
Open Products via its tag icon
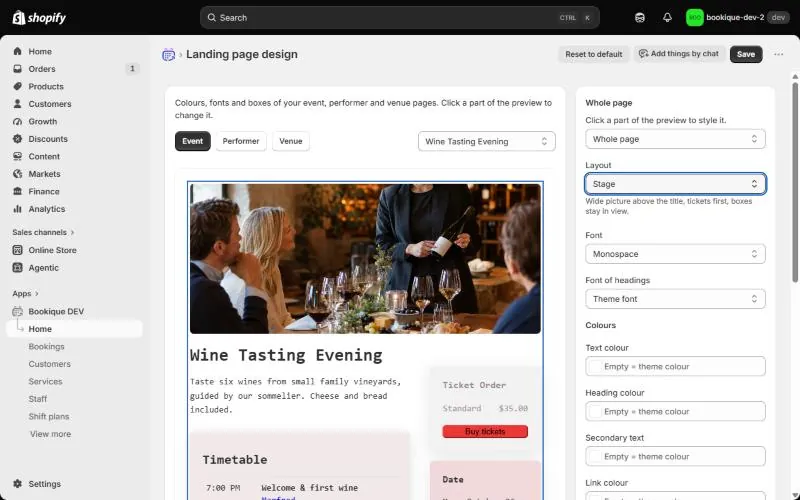(17, 86)
